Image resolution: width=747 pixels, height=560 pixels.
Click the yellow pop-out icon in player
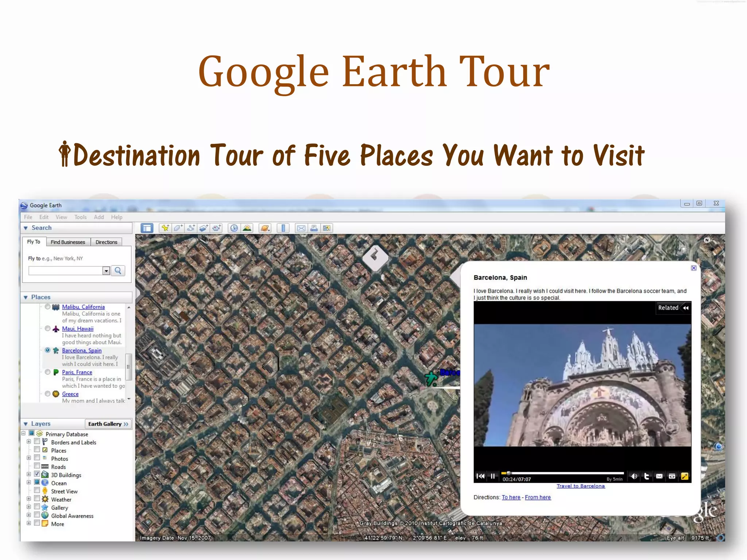685,476
